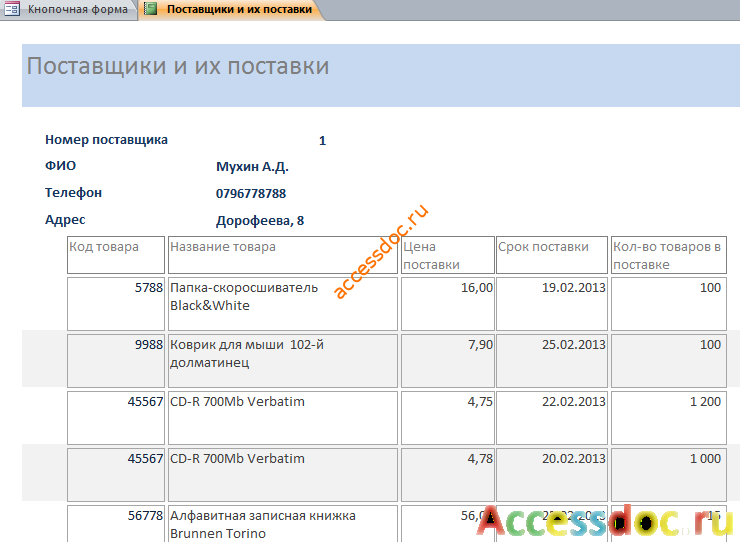Click the Название товара column header
Image resolution: width=740 pixels, height=542 pixels.
click(283, 255)
